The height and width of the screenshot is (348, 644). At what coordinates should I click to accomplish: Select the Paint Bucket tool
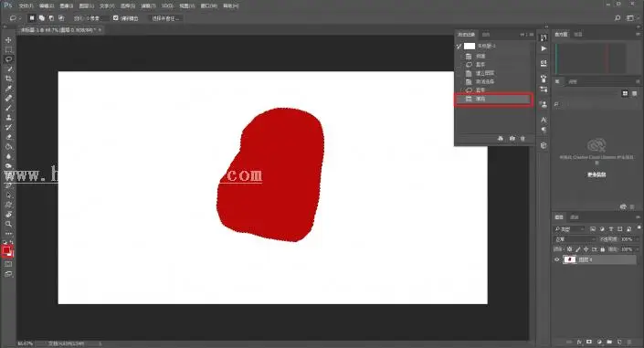(x=8, y=147)
